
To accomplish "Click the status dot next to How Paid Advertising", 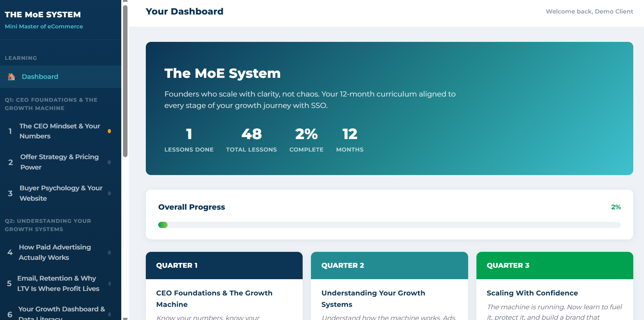I will click(x=110, y=253).
